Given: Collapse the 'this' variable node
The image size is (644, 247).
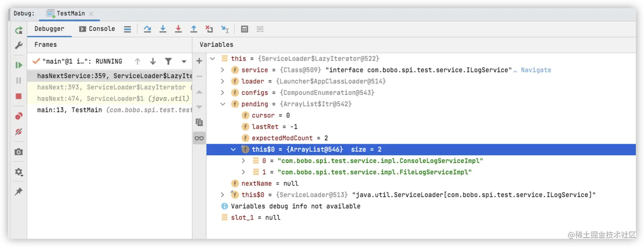Looking at the screenshot, I should tap(213, 58).
